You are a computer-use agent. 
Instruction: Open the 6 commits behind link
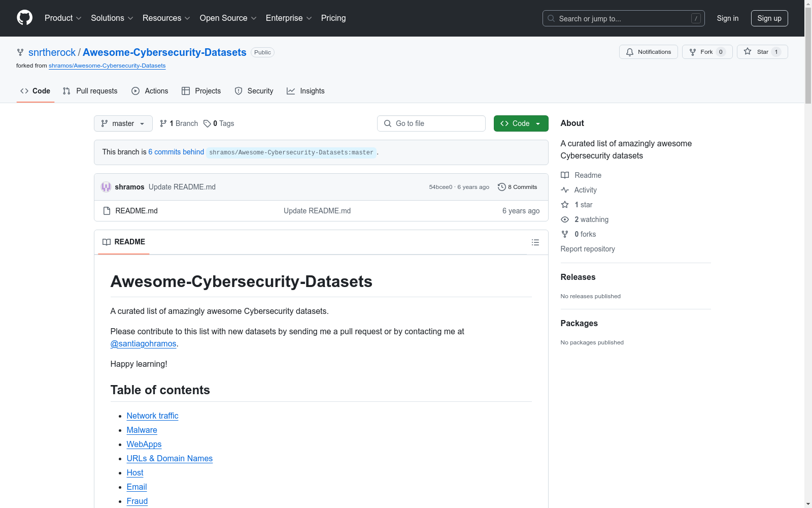point(176,152)
